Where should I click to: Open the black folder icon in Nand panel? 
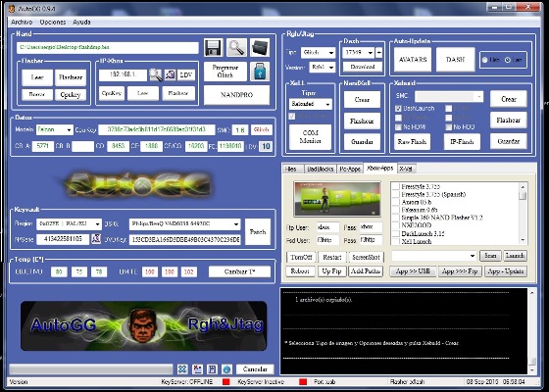pos(260,48)
